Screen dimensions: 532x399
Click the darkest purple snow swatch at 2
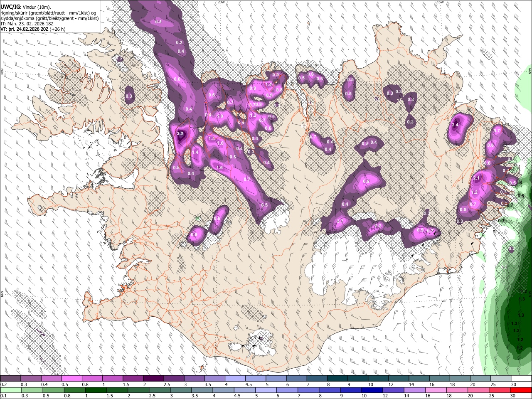click(153, 379)
